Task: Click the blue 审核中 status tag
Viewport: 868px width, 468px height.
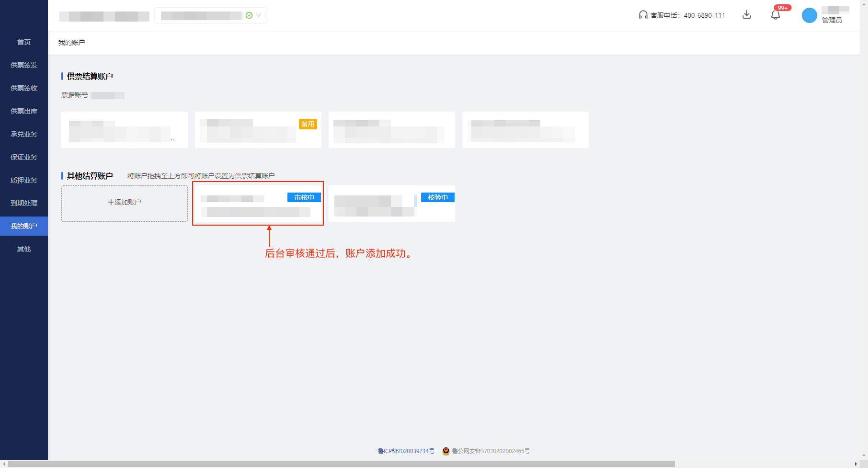Action: pyautogui.click(x=304, y=197)
